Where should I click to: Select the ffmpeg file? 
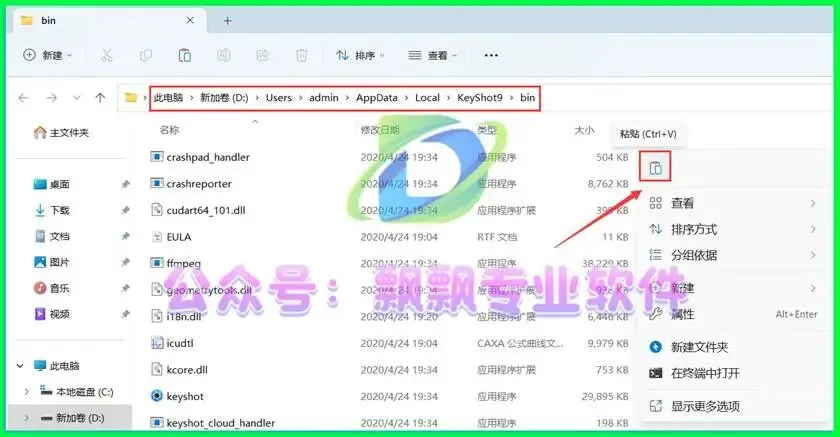(x=176, y=263)
